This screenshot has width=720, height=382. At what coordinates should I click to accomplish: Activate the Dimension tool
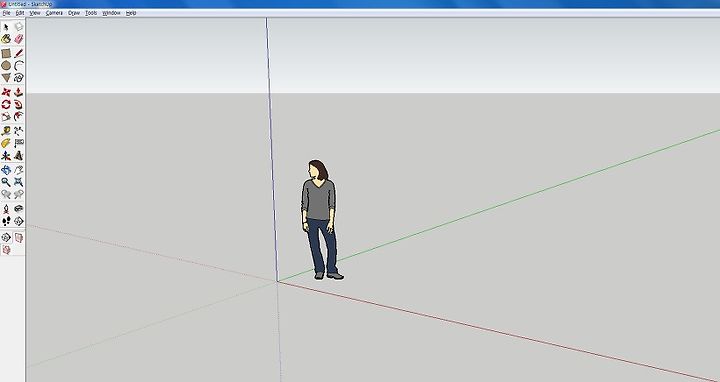pos(19,131)
